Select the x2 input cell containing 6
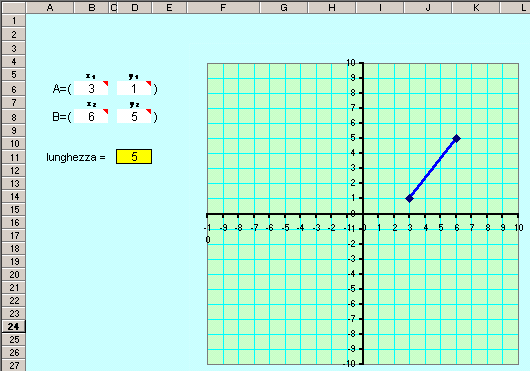This screenshot has height=371, width=530. tap(91, 117)
